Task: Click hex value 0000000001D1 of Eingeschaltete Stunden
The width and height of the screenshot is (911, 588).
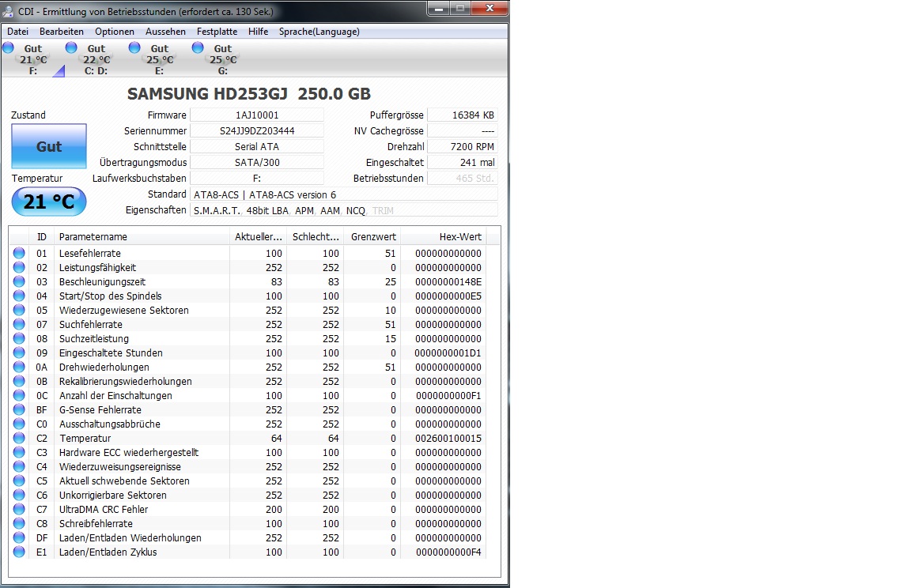Action: click(448, 353)
